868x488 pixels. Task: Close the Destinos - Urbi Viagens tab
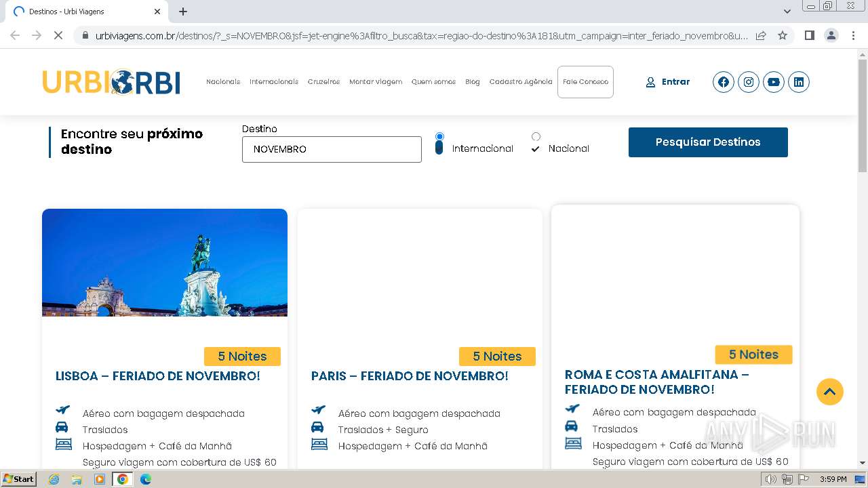(x=157, y=12)
